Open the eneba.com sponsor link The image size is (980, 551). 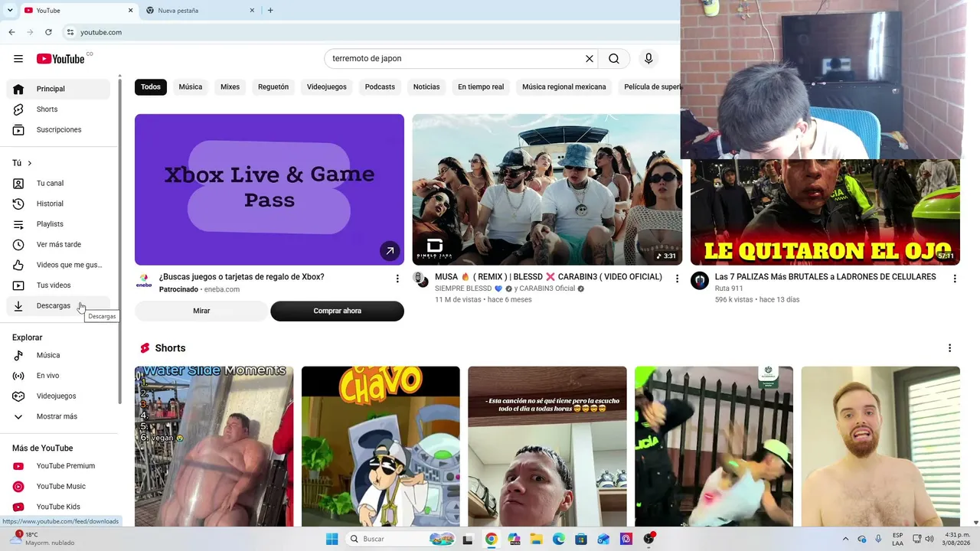pyautogui.click(x=222, y=289)
